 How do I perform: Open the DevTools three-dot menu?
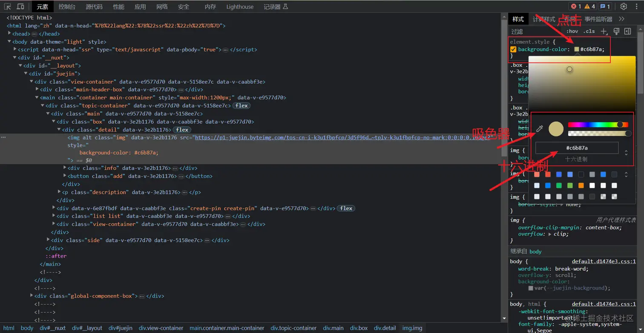pos(636,6)
